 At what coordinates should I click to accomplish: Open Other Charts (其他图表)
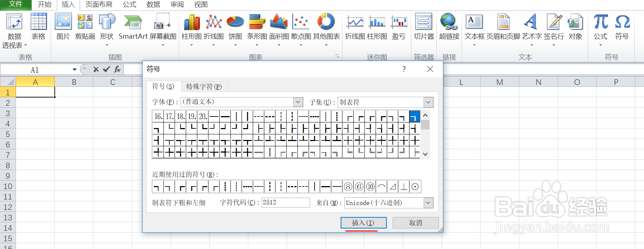(x=326, y=30)
